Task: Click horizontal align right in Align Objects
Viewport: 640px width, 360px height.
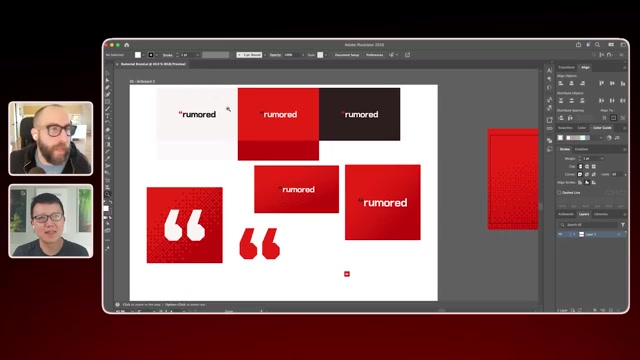Action: pyautogui.click(x=582, y=83)
